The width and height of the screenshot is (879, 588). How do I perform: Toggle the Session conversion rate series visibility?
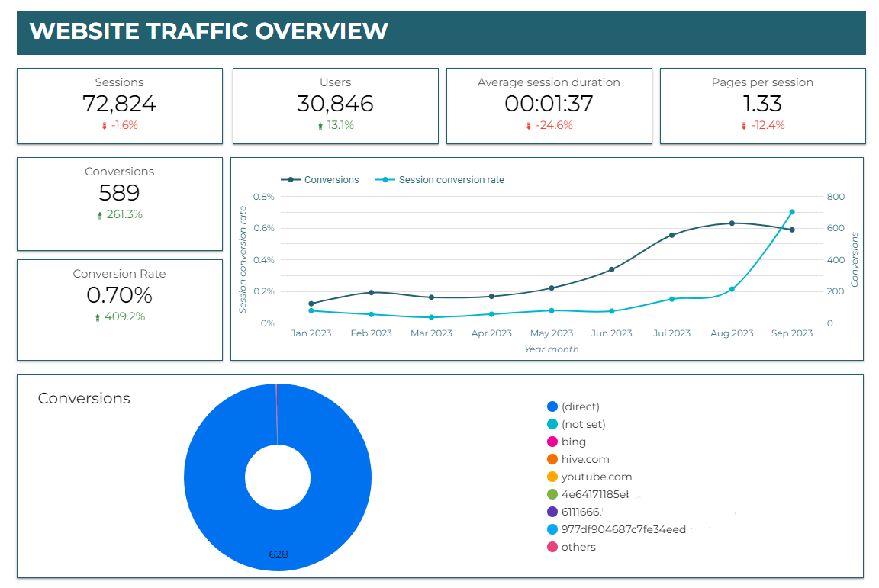coord(450,180)
